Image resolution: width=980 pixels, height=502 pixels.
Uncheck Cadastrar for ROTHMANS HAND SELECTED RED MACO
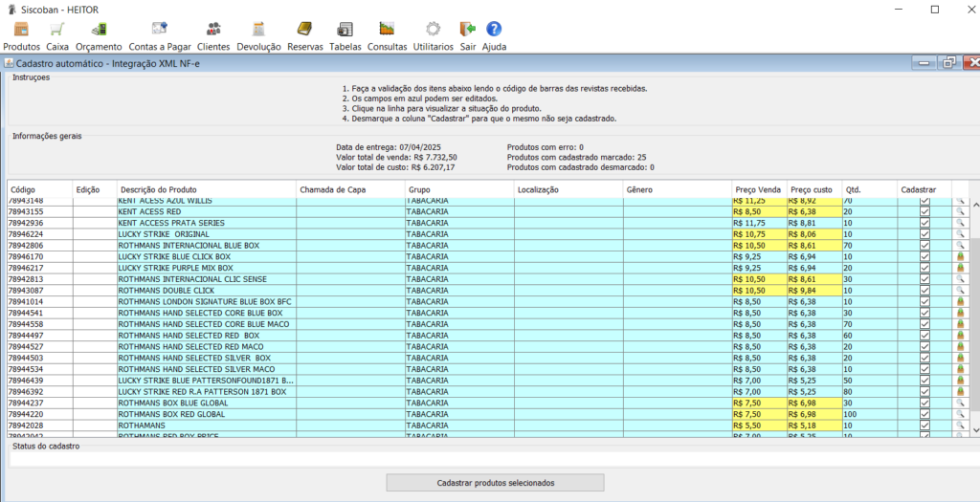tap(924, 346)
